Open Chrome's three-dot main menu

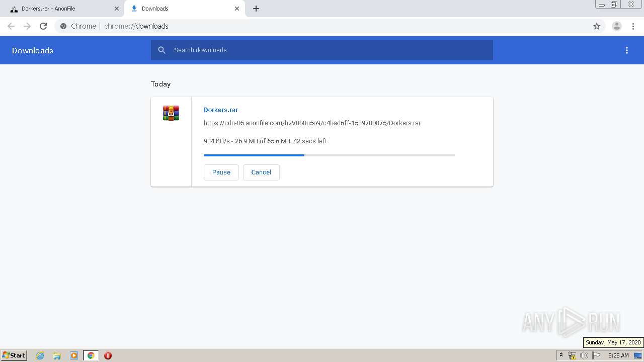pyautogui.click(x=633, y=26)
